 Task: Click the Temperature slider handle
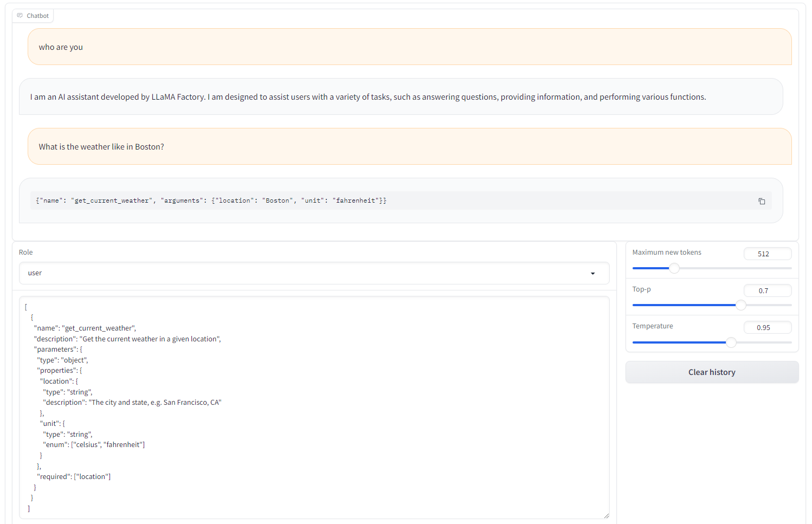(731, 342)
